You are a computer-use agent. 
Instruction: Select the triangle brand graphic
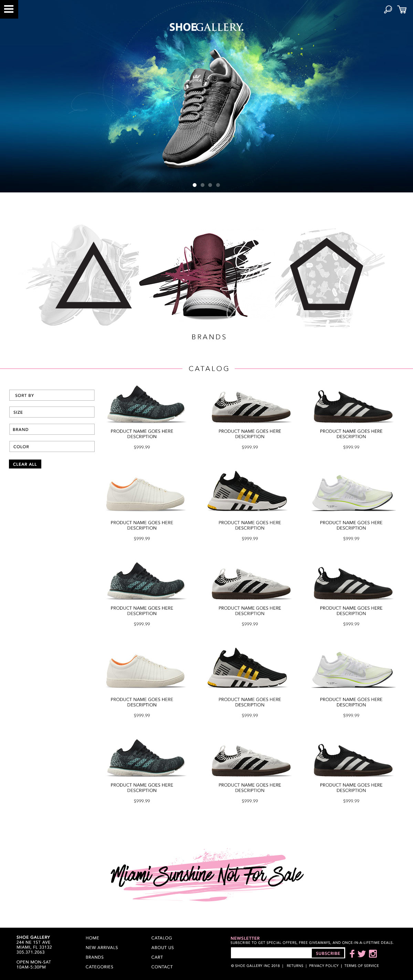(x=94, y=276)
